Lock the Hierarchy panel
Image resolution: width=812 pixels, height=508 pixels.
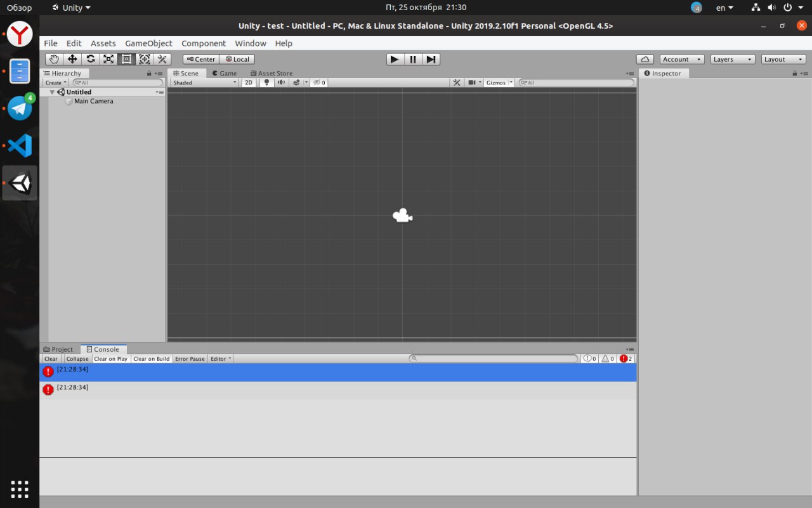149,74
